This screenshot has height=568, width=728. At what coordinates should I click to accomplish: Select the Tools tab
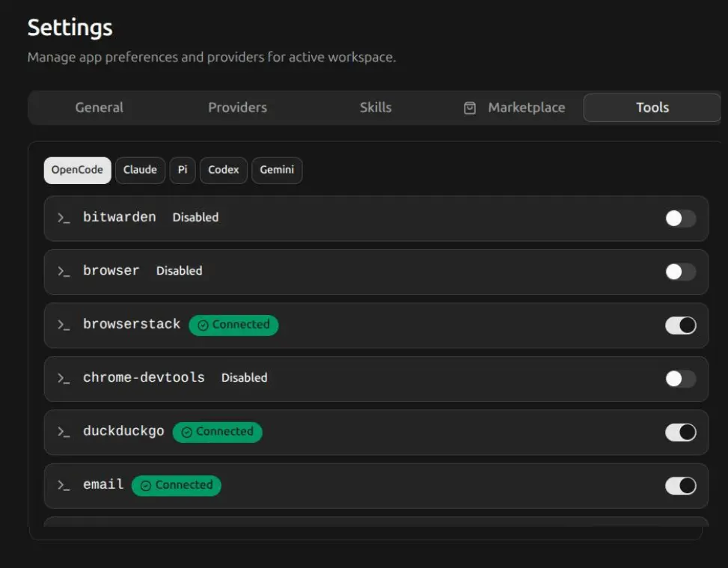pos(652,108)
